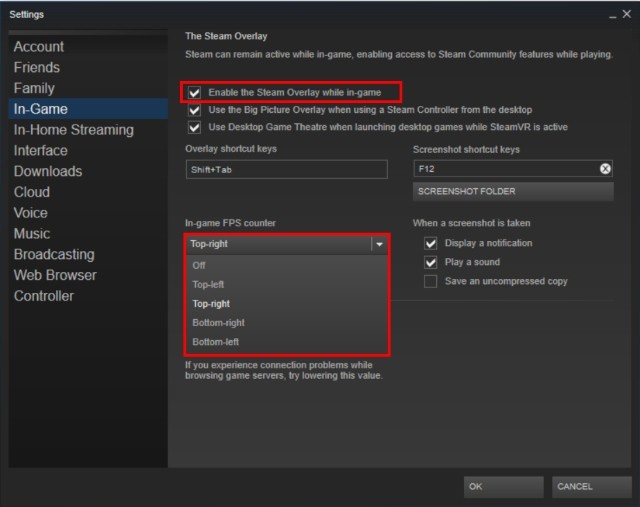Clear the F12 screenshot shortcut key
This screenshot has height=507, width=640.
(605, 169)
